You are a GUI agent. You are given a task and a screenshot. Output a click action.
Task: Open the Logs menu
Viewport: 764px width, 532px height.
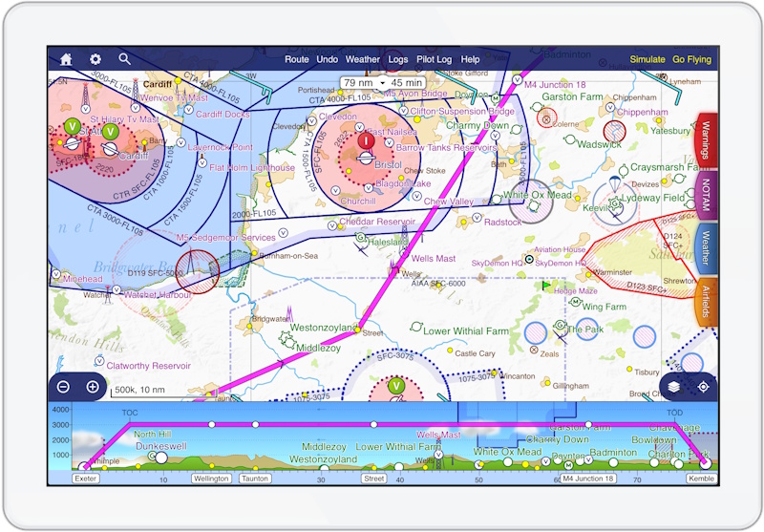click(398, 59)
